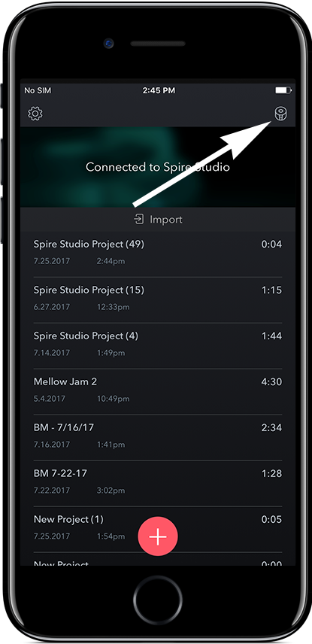
Task: Tap the 7.25.2017 date under Project (49)
Action: point(52,261)
